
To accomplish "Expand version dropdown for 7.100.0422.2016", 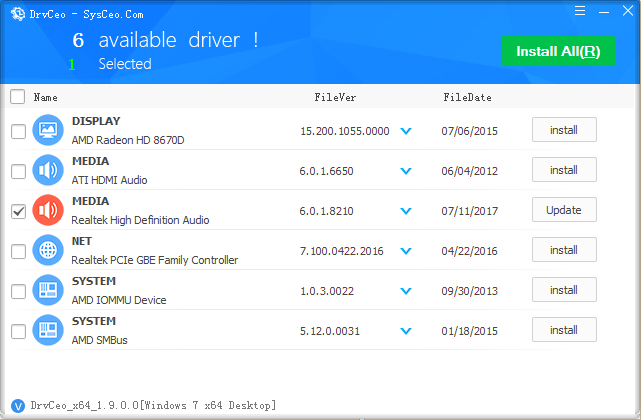I will coord(406,251).
